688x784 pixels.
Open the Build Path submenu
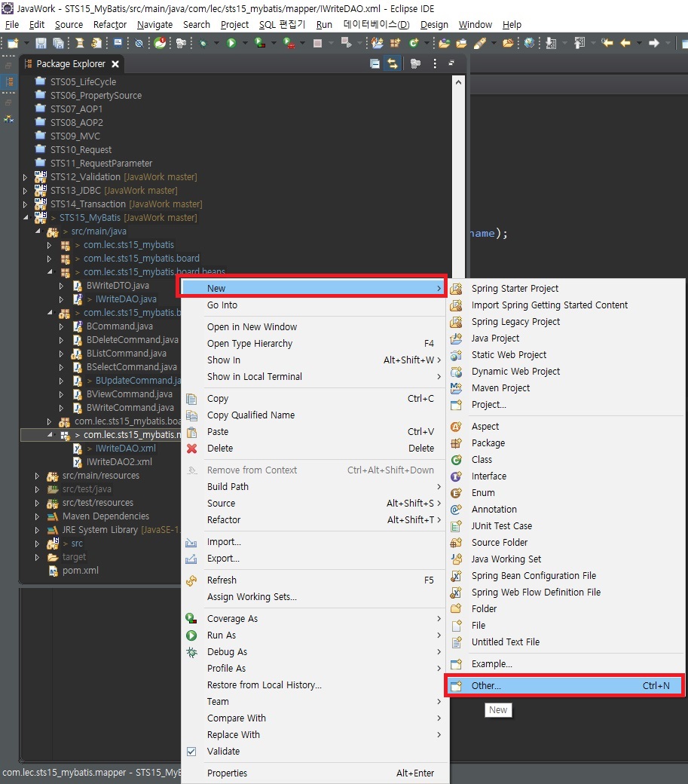(x=313, y=486)
